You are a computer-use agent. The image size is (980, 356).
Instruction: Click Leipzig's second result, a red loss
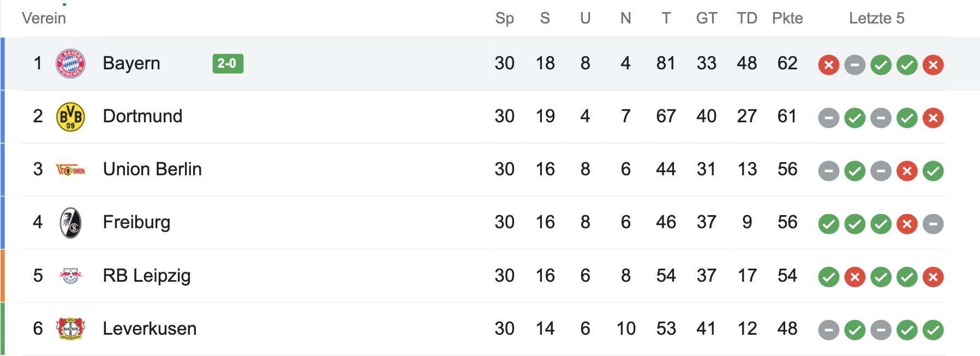pos(854,277)
